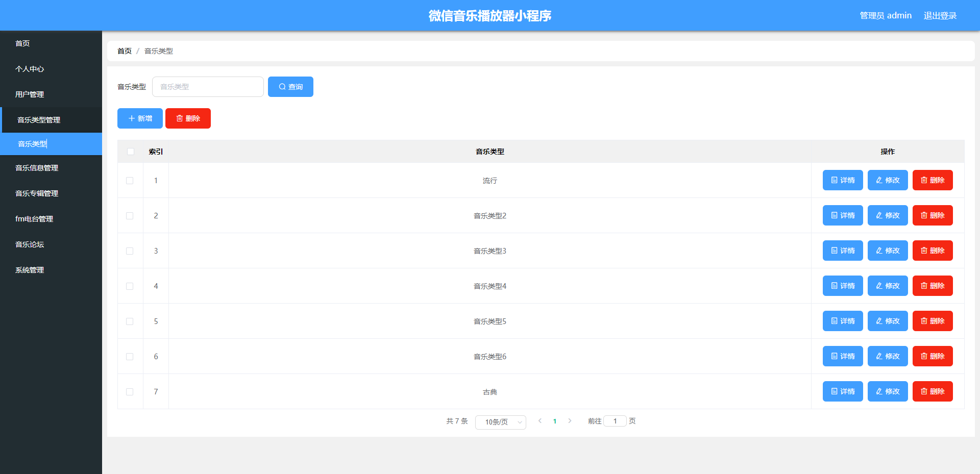The width and height of the screenshot is (980, 474).
Task: Check the checkbox on the 流行 row
Action: click(130, 180)
